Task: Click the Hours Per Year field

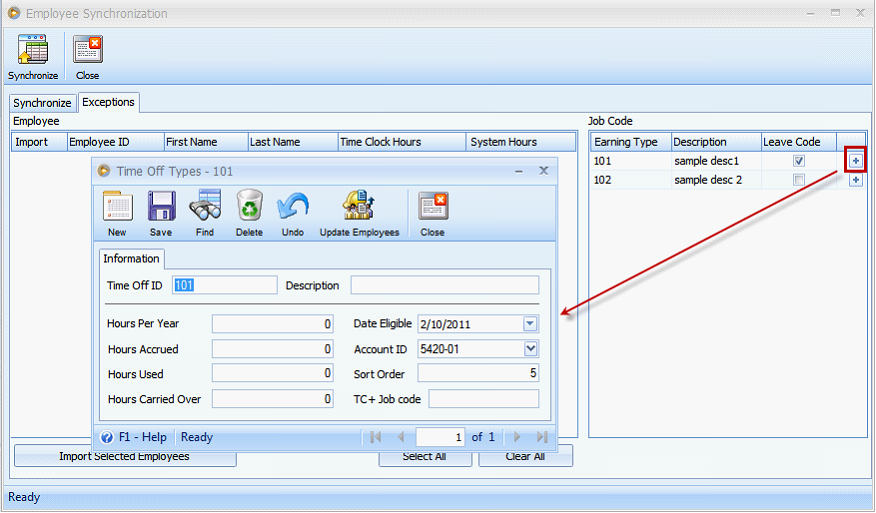Action: point(273,324)
